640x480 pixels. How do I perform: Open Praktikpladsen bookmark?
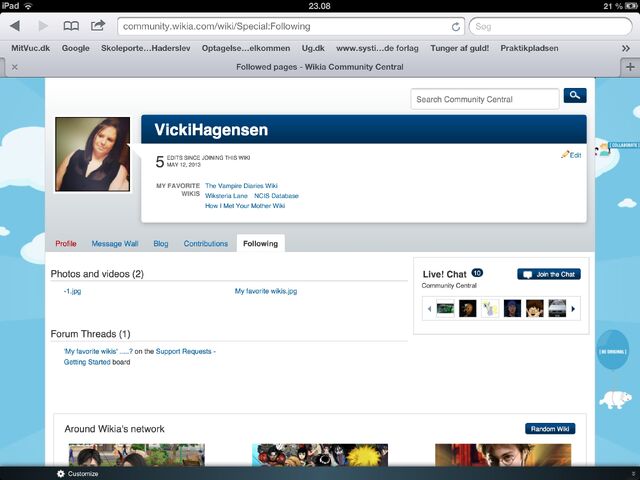click(x=529, y=48)
